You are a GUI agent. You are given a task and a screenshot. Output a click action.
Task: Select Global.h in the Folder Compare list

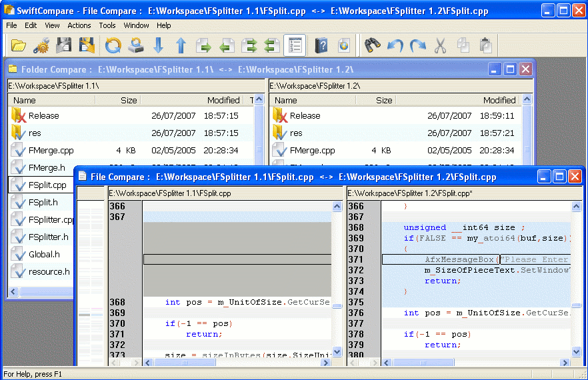tap(41, 255)
